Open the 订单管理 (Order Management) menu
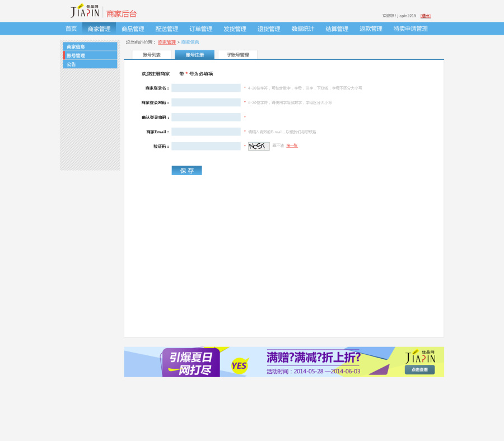Viewport: 504px width, 441px height. pyautogui.click(x=200, y=28)
